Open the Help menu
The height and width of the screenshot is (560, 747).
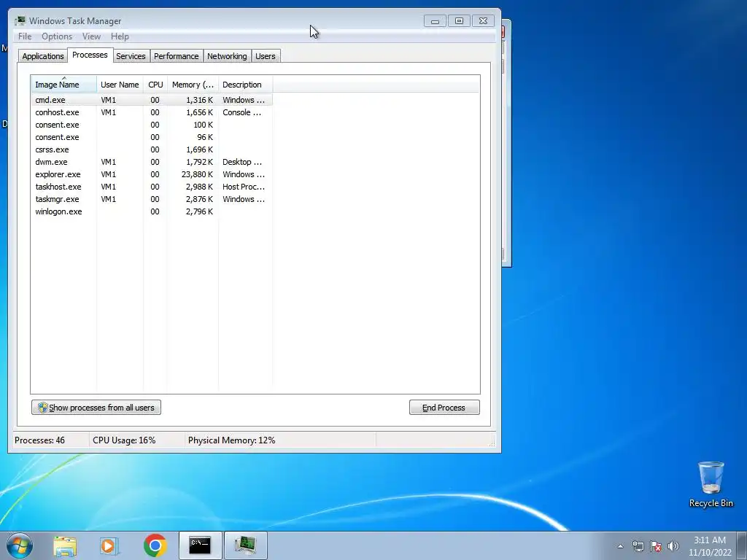(120, 36)
